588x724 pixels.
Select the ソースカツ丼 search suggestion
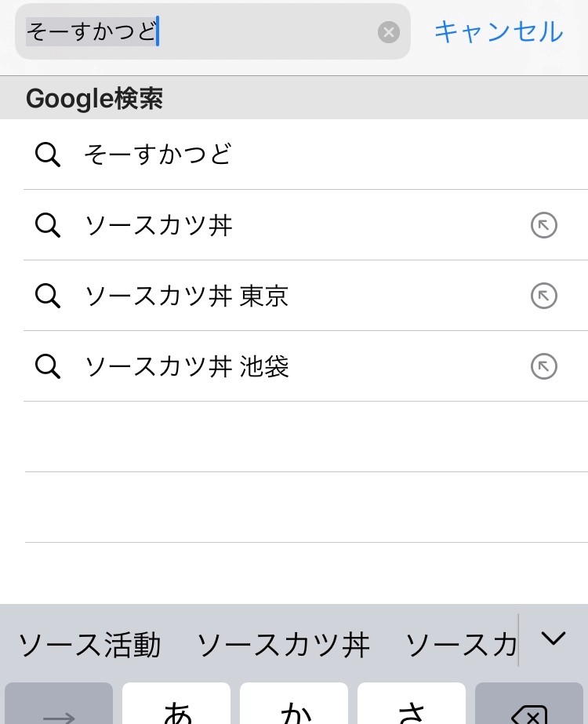point(158,226)
